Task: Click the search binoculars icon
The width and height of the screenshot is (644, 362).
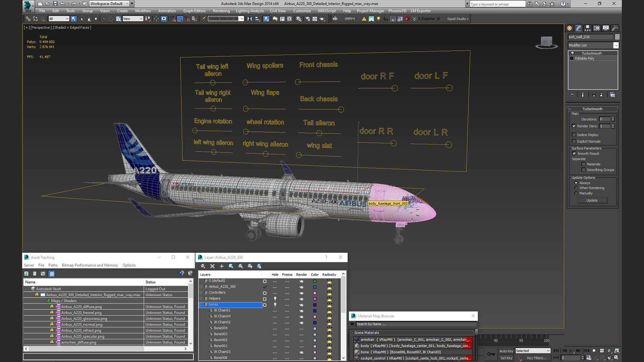Action: coord(529,4)
